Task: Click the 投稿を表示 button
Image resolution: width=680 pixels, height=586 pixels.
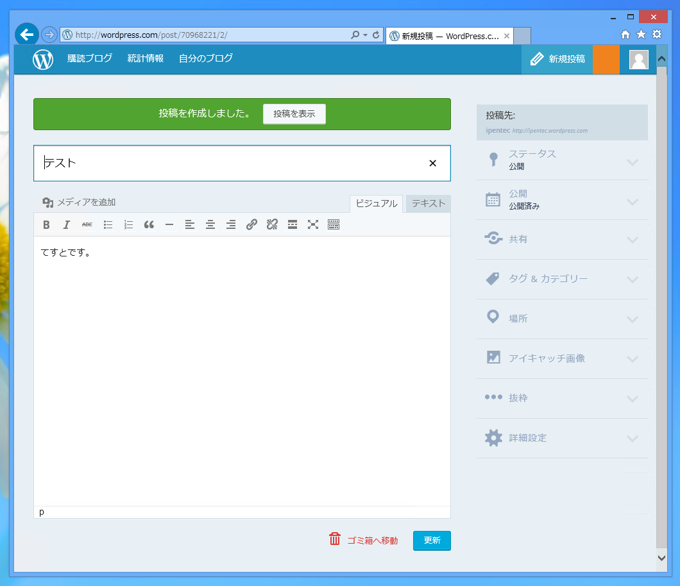Action: [x=294, y=114]
